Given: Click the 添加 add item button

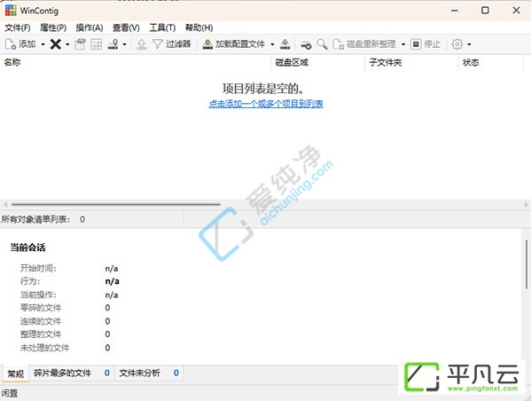Looking at the screenshot, I should coord(20,44).
